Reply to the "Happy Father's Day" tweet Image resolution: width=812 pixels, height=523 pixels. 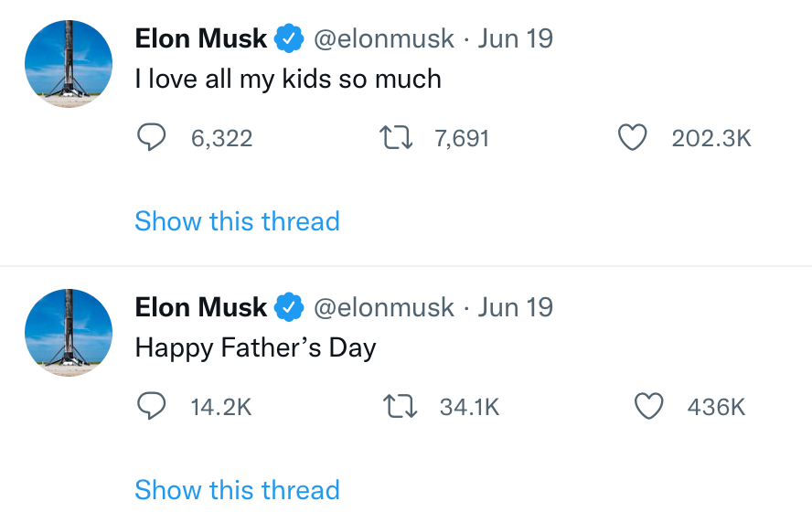[x=152, y=407]
